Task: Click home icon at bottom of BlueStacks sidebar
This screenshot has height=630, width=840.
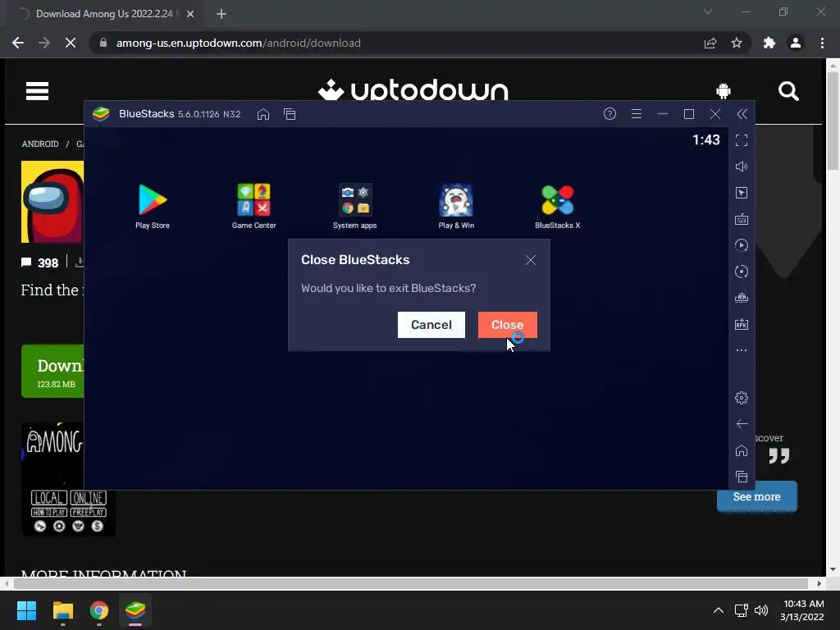Action: pos(742,450)
